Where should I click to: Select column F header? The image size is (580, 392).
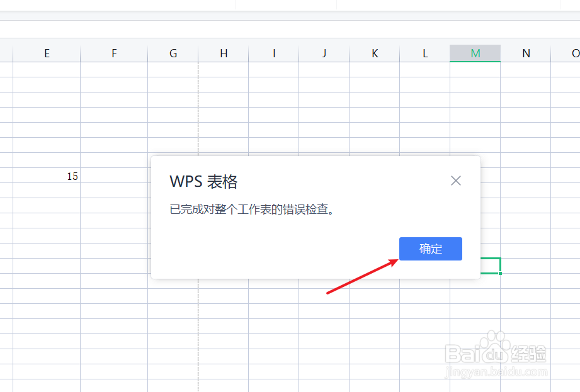point(114,53)
